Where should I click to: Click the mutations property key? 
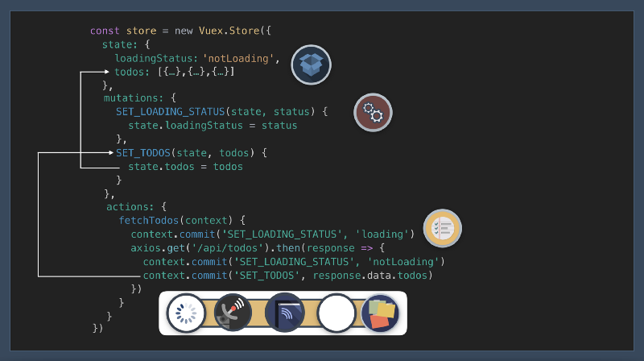point(134,98)
